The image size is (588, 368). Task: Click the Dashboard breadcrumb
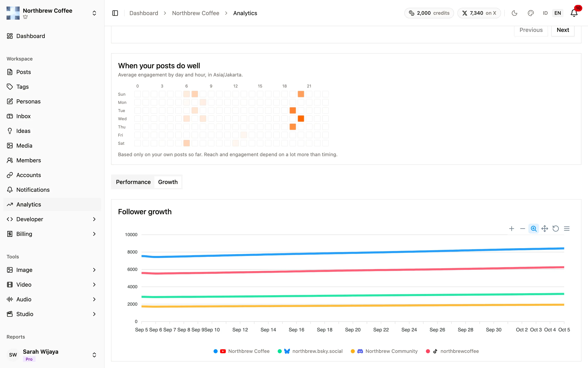(144, 13)
